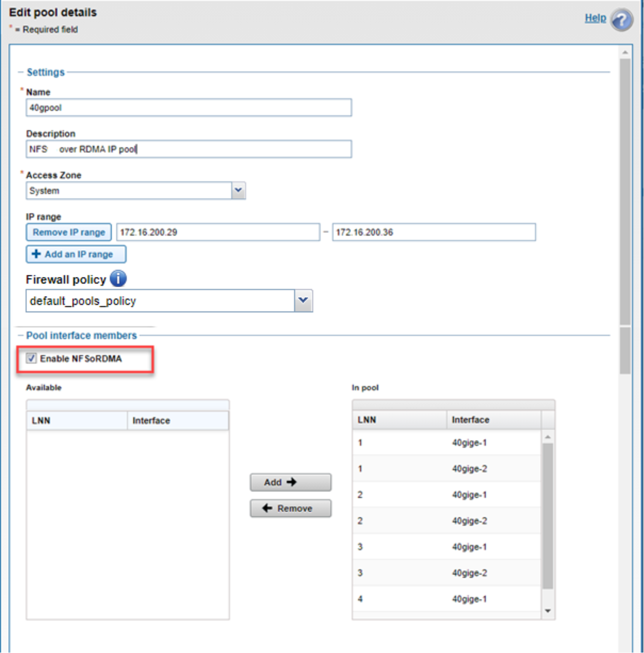
Task: Click the Description text field
Action: (x=189, y=149)
